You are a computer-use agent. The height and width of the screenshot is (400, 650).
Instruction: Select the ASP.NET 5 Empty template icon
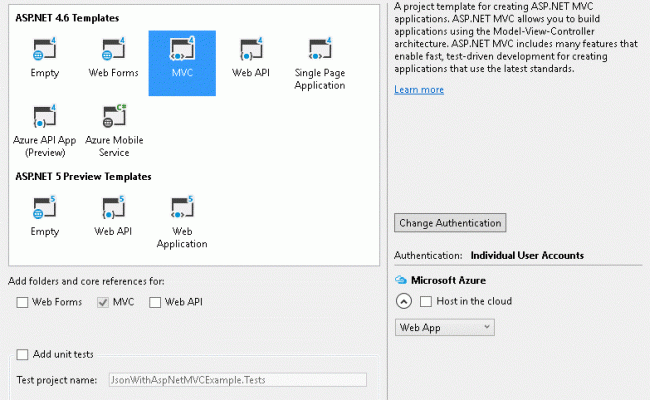[x=44, y=208]
